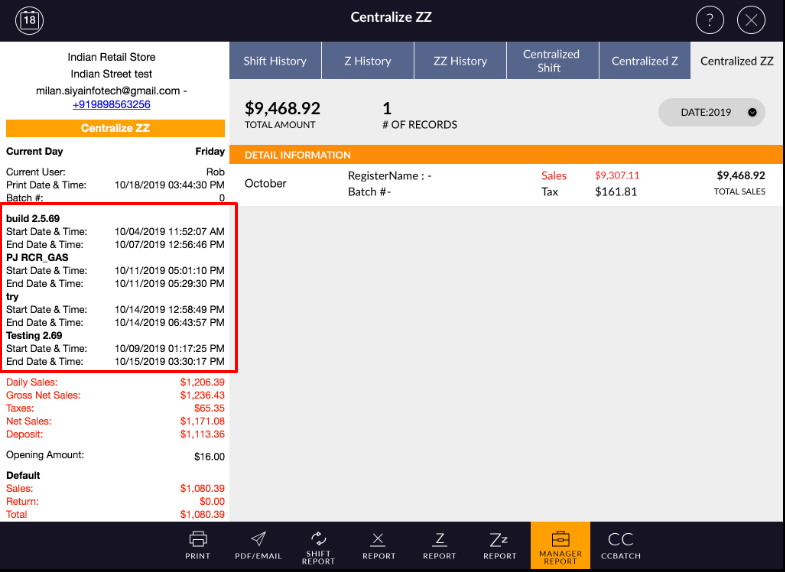
Task: Close the Centralize ZZ screen with X icon
Action: [752, 19]
